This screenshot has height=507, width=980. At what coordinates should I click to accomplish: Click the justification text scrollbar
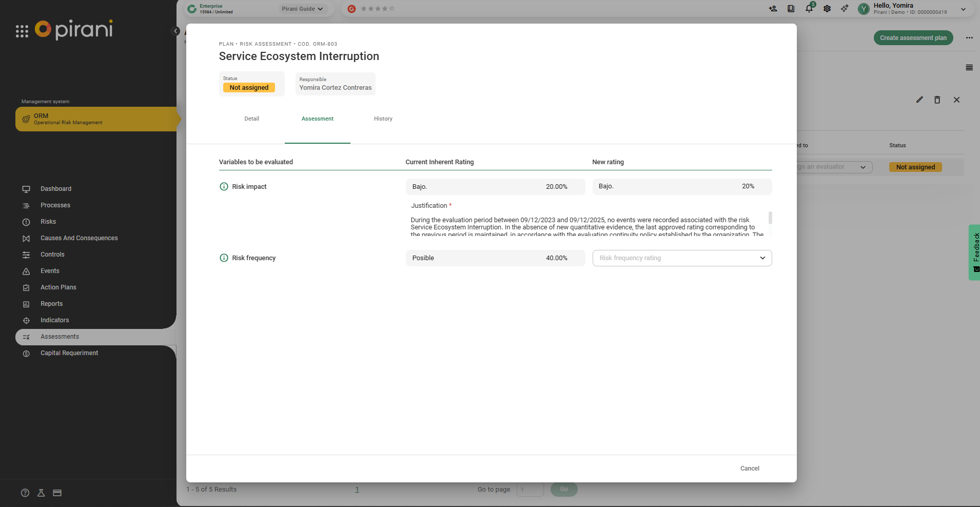click(770, 218)
